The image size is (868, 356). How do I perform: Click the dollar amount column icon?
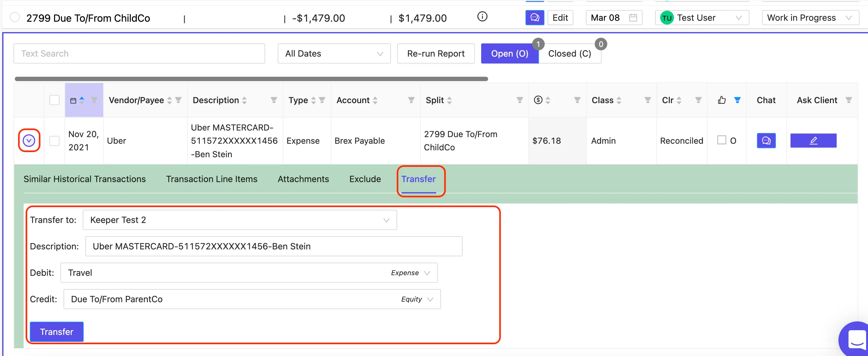(538, 100)
